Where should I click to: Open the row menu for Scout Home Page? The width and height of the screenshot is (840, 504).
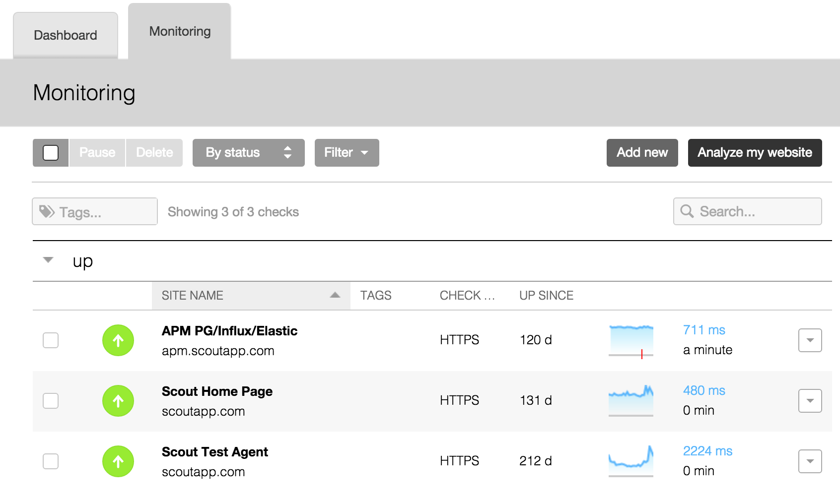(810, 401)
